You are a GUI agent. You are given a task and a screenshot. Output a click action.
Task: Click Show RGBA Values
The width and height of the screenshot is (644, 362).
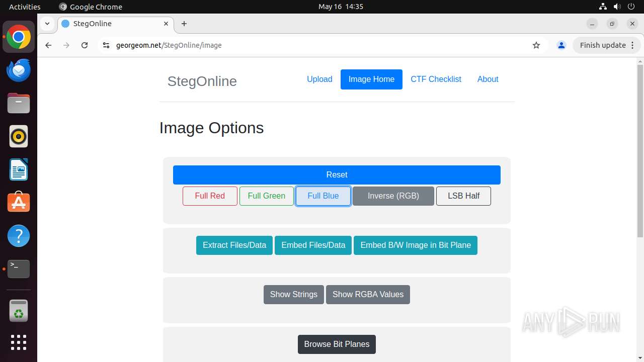368,295
